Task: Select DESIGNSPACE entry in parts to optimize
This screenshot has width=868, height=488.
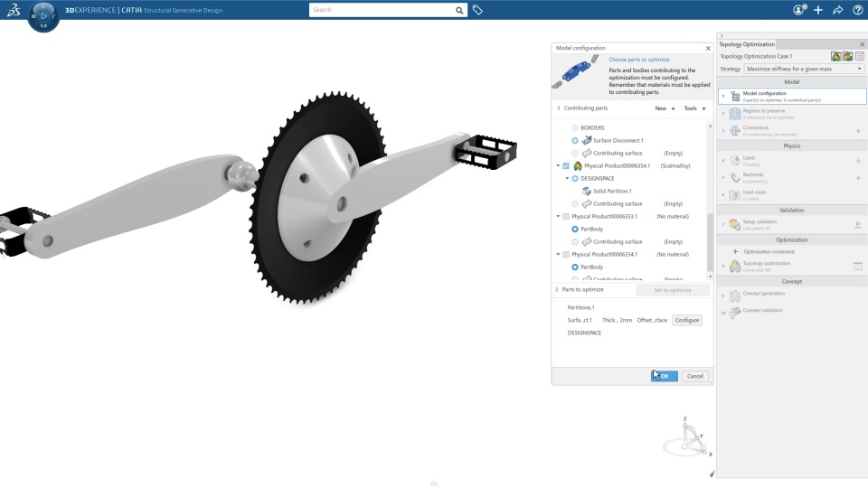Action: coord(584,333)
